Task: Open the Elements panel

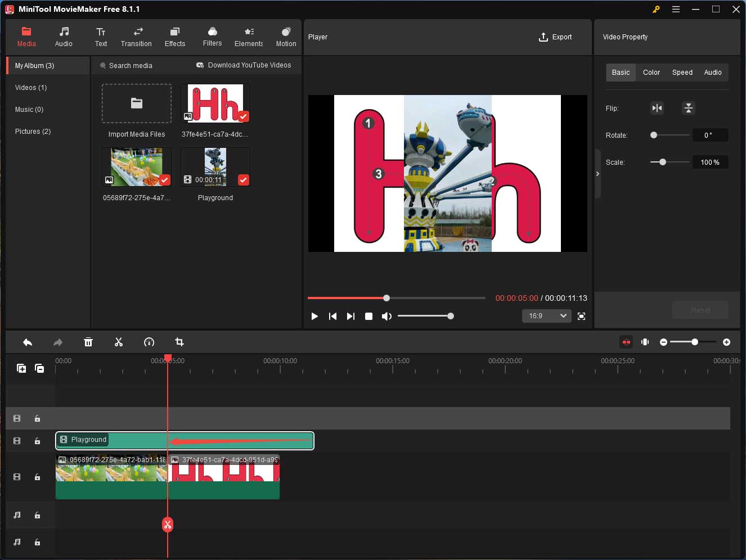Action: [x=248, y=37]
